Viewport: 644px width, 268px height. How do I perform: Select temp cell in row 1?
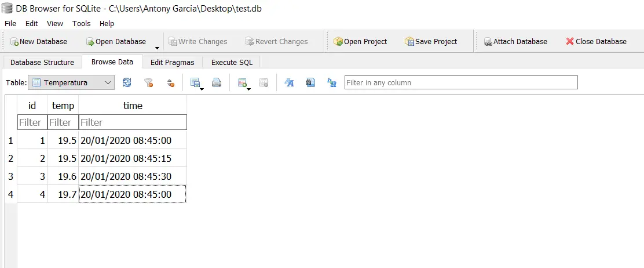[x=63, y=141]
